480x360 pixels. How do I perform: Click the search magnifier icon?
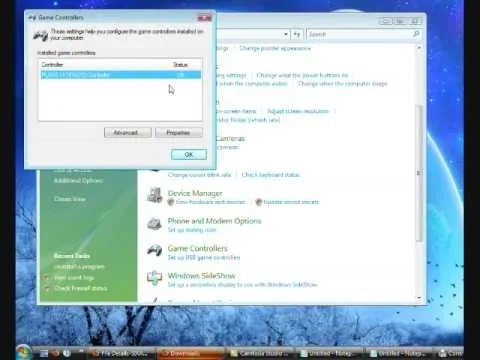pyautogui.click(x=416, y=34)
